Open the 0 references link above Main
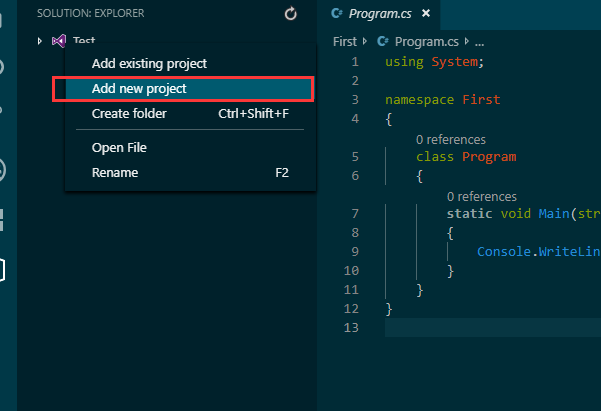The image size is (601, 411). pyautogui.click(x=481, y=197)
